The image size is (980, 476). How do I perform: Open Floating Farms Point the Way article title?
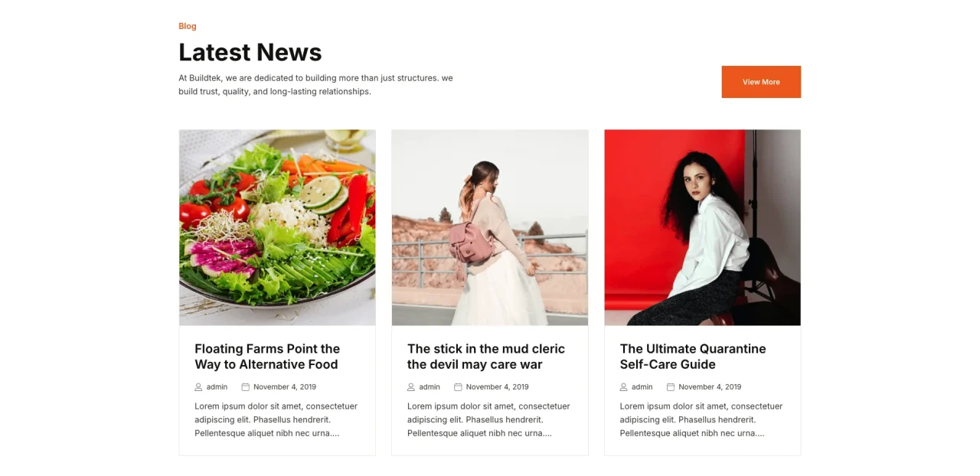point(267,357)
